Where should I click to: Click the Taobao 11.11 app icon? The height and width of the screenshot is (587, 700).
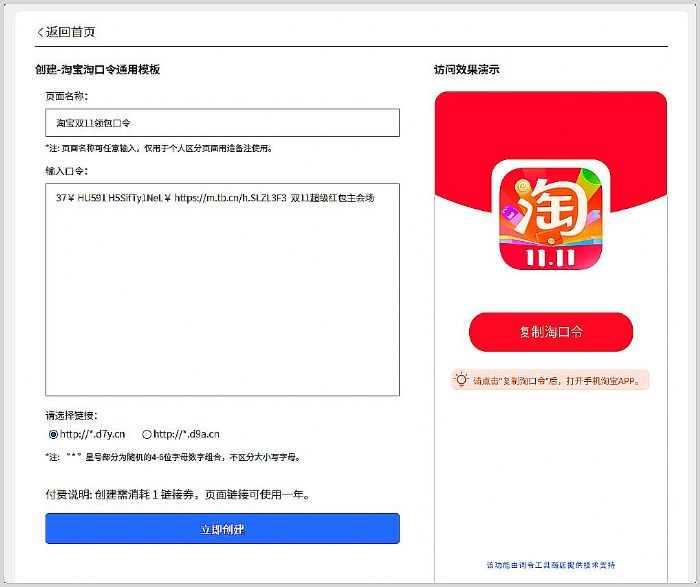tap(550, 219)
